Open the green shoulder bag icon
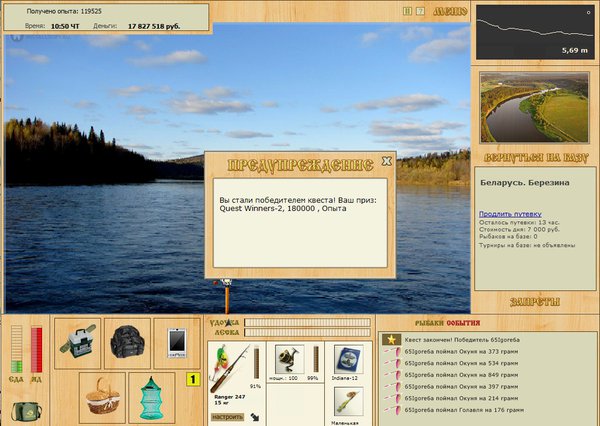The image size is (600, 426). [x=26, y=411]
